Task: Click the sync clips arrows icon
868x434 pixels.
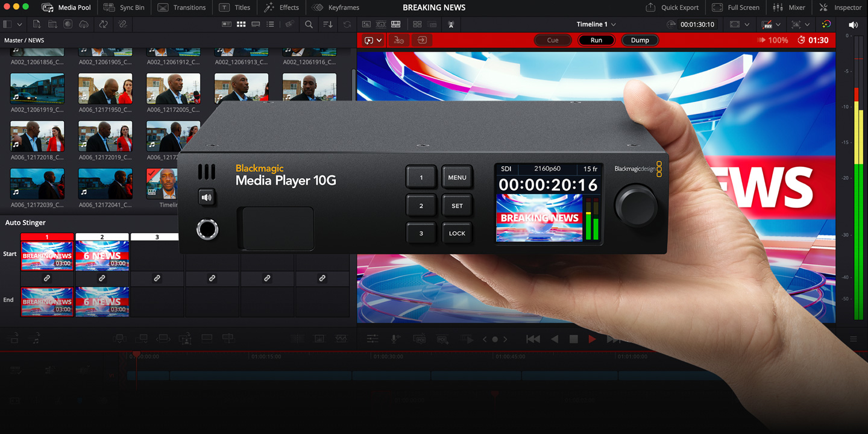Action: click(x=104, y=24)
